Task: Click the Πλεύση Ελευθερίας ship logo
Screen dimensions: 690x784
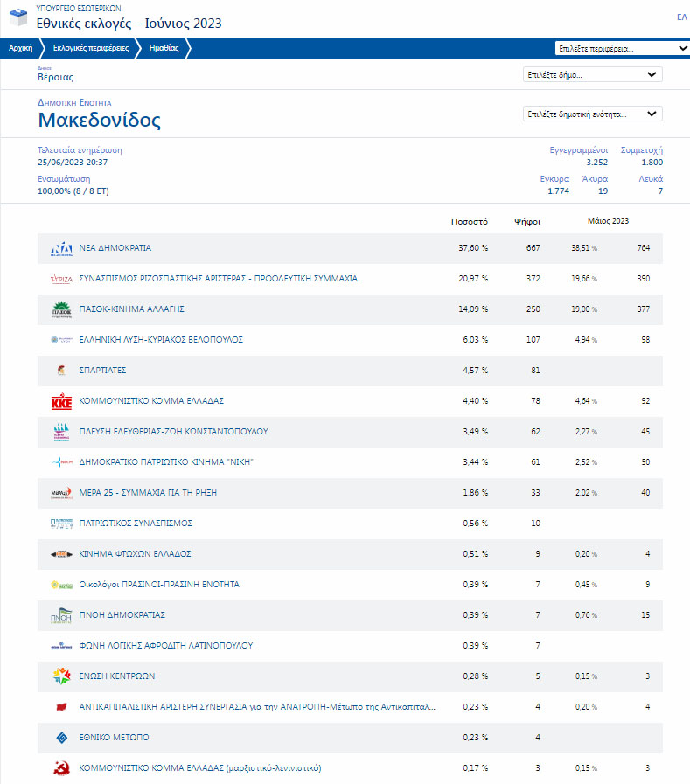Action: (x=61, y=432)
